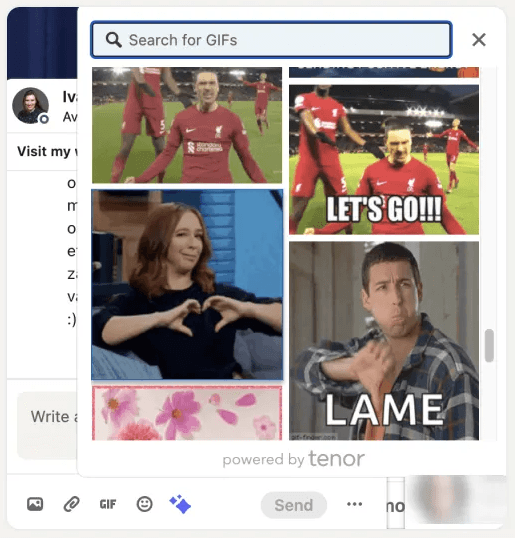Click the paperclip attach file icon

[x=71, y=504]
